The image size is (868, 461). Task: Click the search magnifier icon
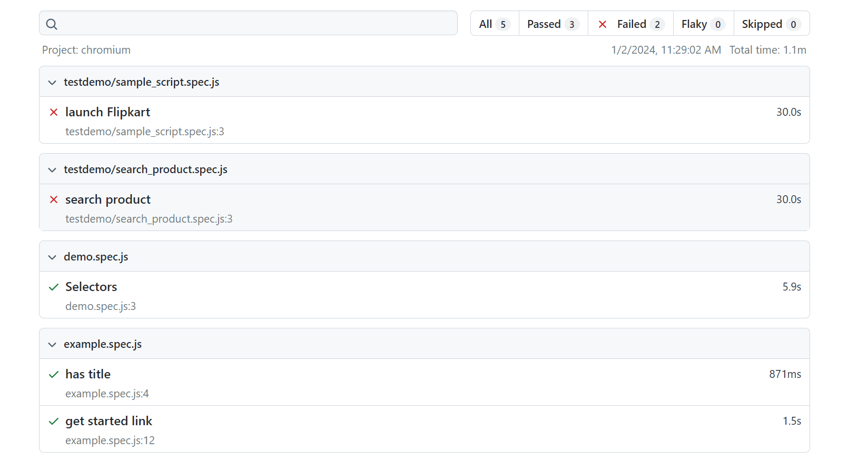(x=52, y=24)
